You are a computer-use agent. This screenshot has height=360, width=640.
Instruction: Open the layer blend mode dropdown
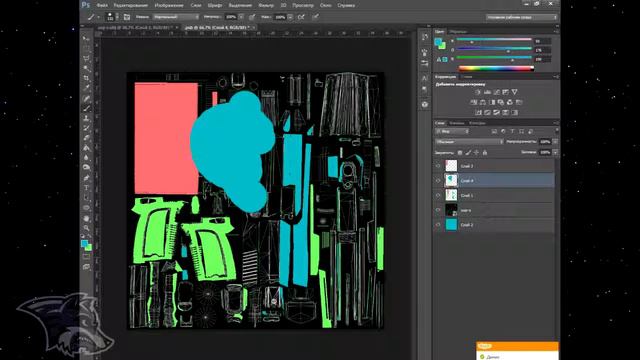click(x=469, y=142)
